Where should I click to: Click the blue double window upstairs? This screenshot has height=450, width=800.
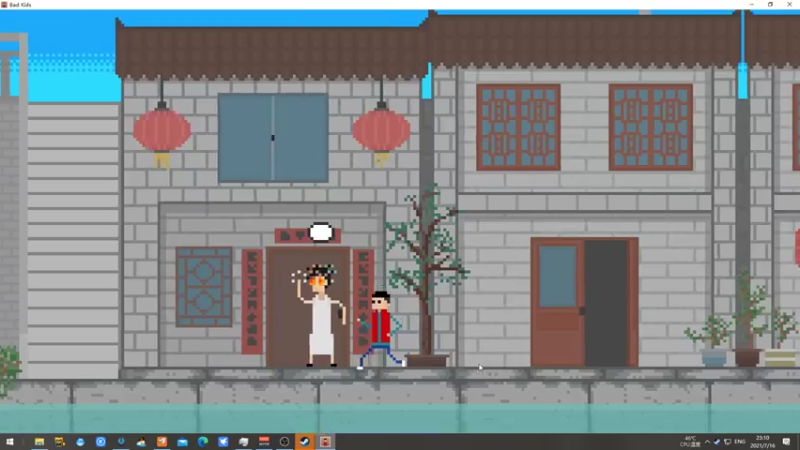coord(273,138)
